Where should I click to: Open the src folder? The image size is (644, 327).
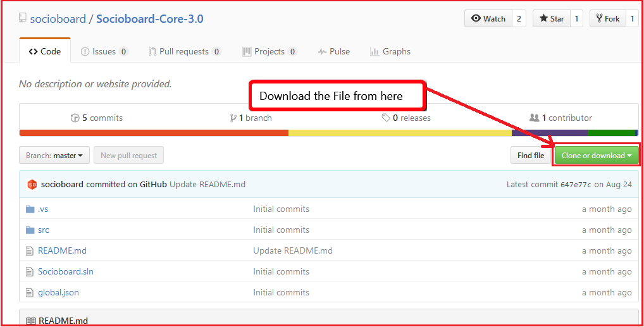pos(43,230)
